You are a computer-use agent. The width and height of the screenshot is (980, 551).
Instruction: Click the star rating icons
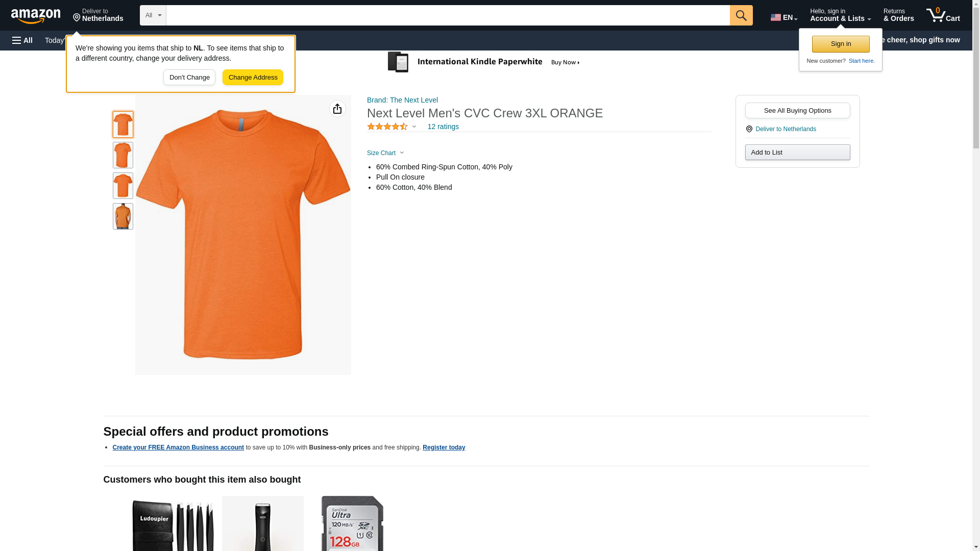pyautogui.click(x=387, y=127)
